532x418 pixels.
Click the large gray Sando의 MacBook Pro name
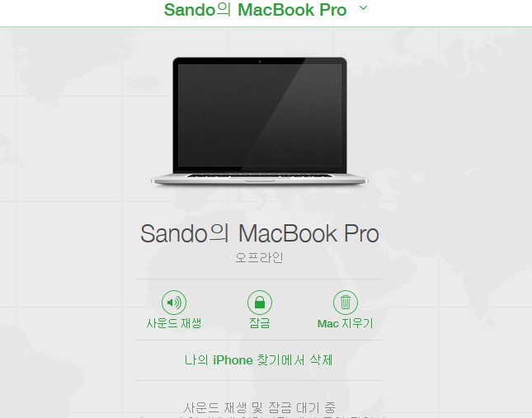click(x=260, y=233)
